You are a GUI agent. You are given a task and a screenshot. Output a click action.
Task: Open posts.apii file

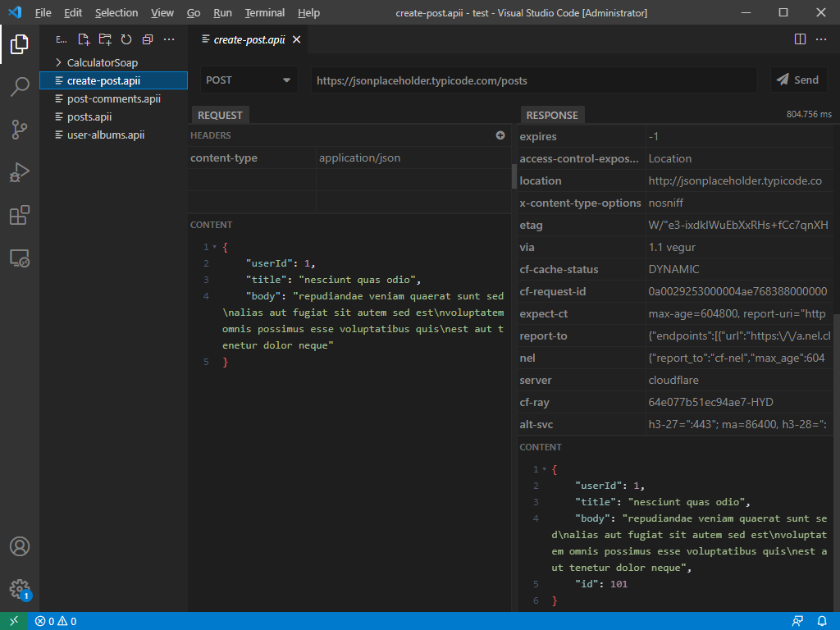113,116
